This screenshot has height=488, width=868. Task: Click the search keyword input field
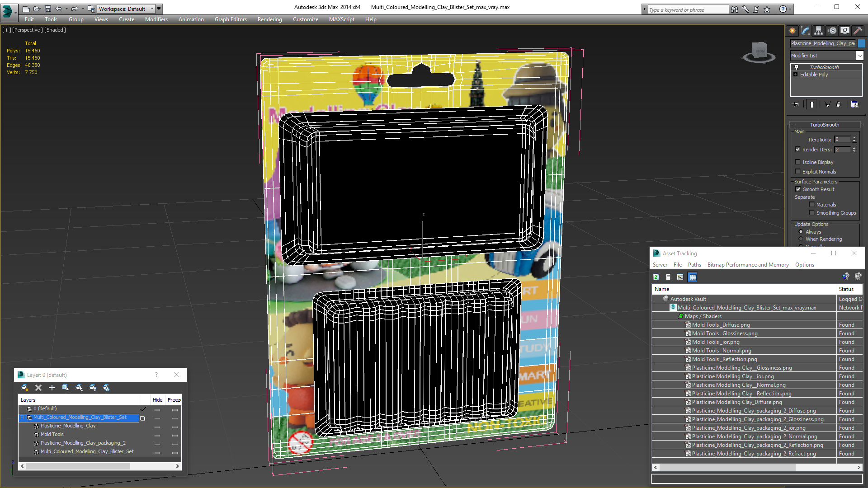pos(688,9)
